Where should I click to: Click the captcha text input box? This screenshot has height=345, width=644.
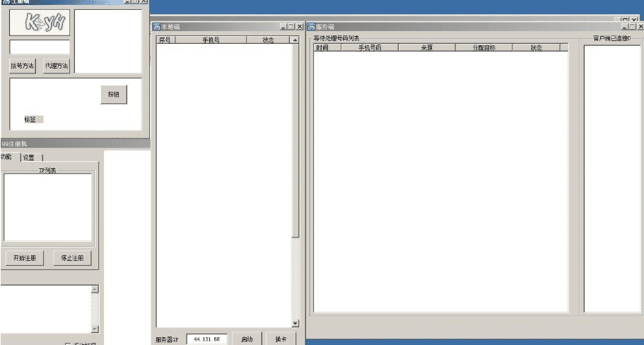(x=40, y=47)
